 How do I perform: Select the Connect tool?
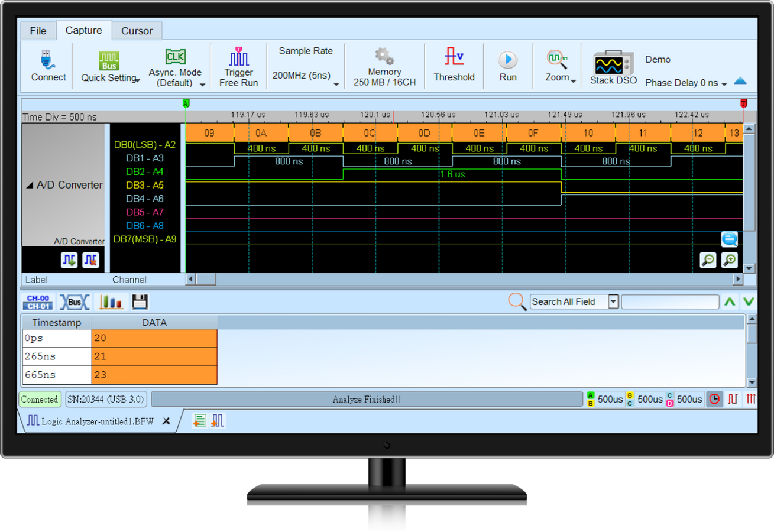[47, 65]
